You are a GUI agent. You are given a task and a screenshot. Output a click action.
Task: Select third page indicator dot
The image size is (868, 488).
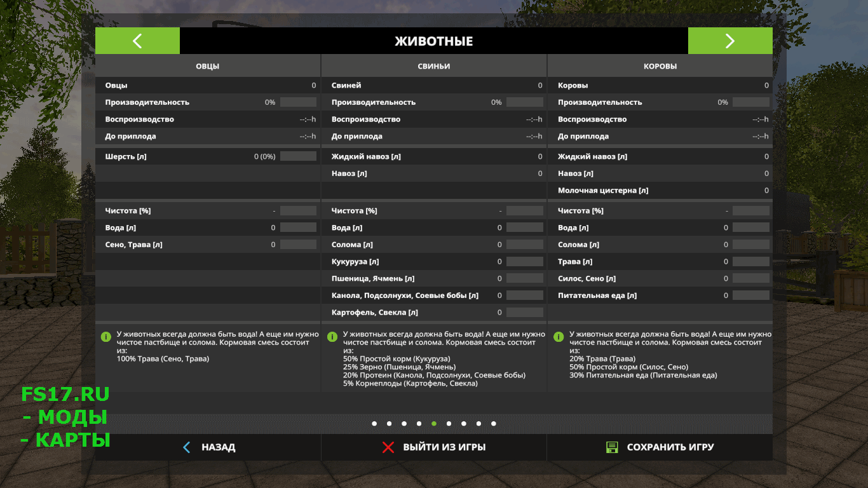404,423
